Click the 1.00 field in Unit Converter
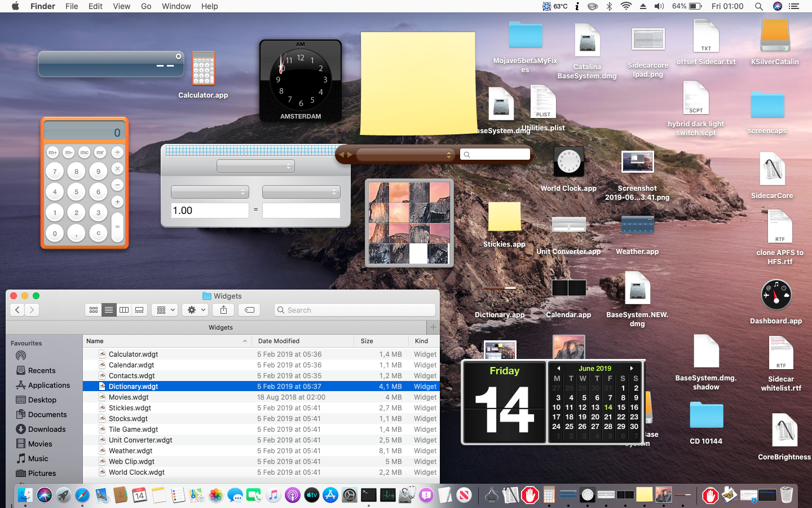 (210, 211)
